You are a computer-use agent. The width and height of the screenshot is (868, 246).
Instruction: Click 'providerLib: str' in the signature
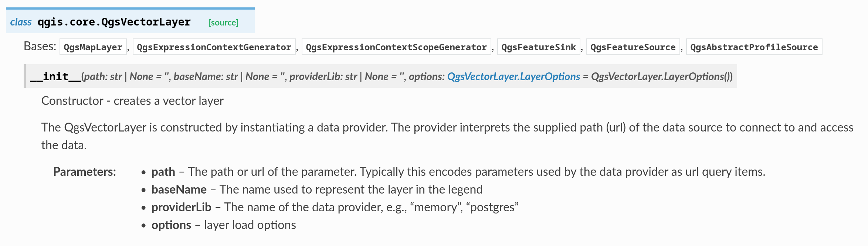click(323, 76)
